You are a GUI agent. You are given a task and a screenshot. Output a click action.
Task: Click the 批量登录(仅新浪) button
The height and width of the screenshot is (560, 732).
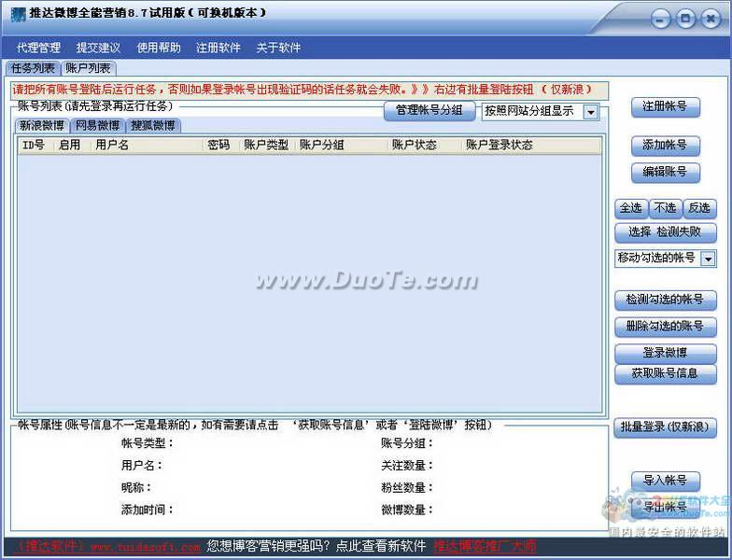(665, 427)
